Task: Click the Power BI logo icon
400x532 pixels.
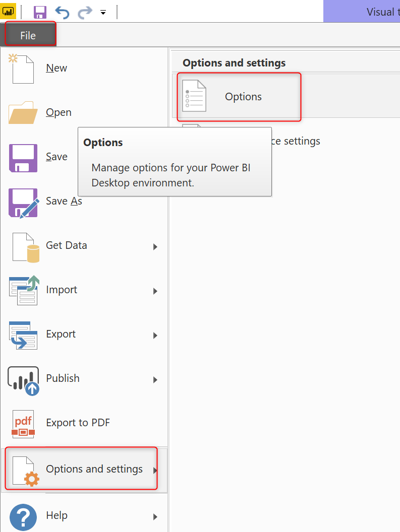Action: pyautogui.click(x=9, y=11)
